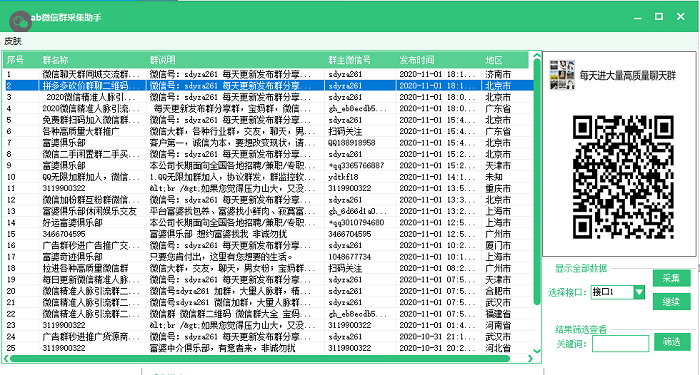
Task: Click the vertical scrollbar up arrow
Action: pos(537,56)
